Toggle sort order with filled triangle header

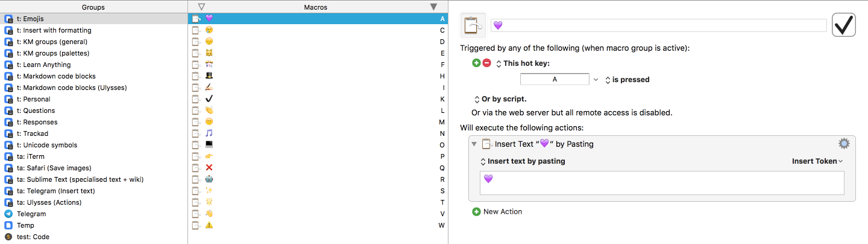tap(433, 7)
